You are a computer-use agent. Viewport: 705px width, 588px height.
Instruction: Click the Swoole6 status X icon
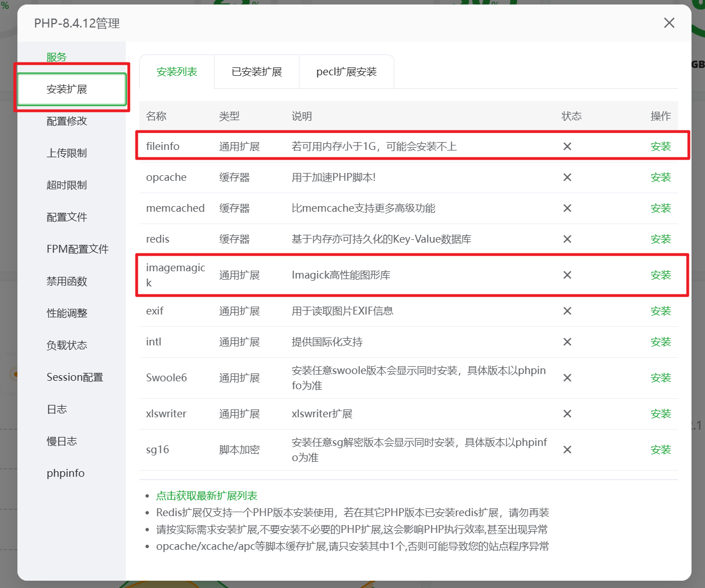point(567,378)
